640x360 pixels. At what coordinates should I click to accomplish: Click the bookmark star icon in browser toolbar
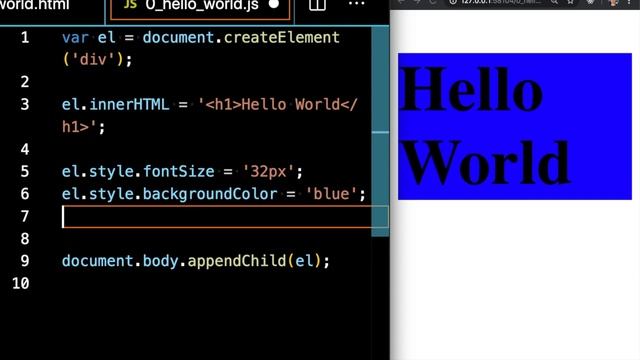pos(571,2)
